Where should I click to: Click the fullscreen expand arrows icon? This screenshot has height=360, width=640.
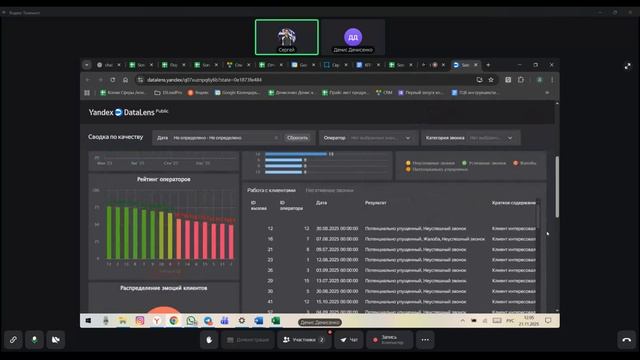click(628, 66)
